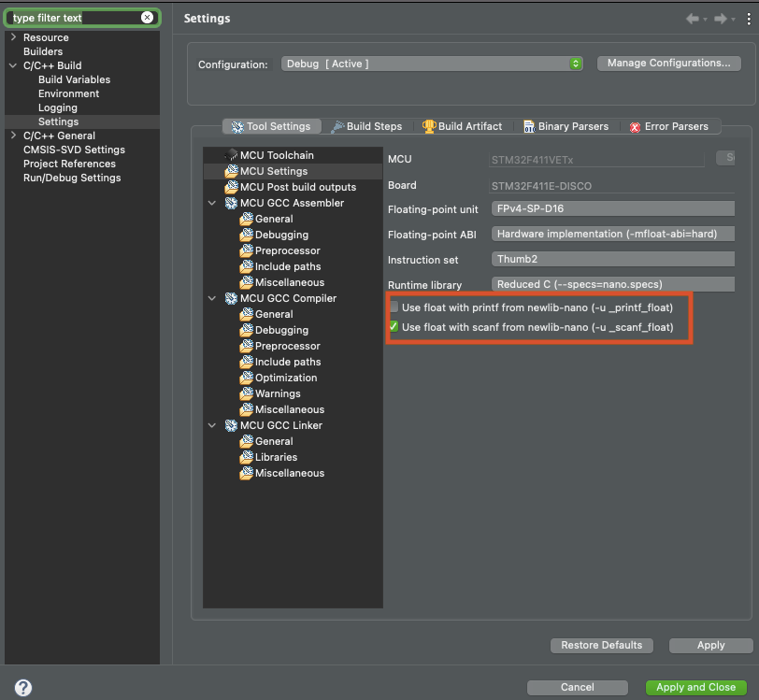The image size is (759, 700).
Task: Click Manage Configurations button
Action: coord(669,63)
